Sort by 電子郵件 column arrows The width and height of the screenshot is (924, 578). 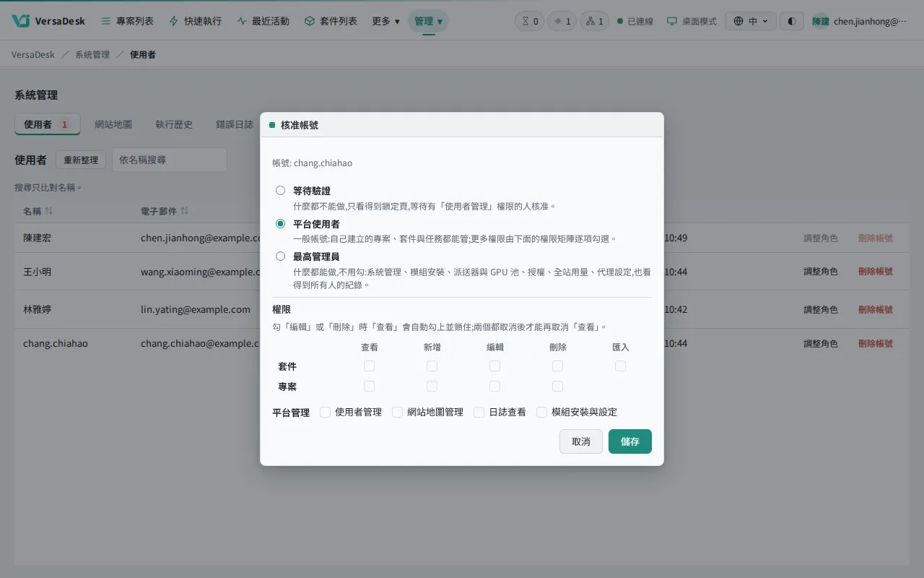[x=184, y=211]
